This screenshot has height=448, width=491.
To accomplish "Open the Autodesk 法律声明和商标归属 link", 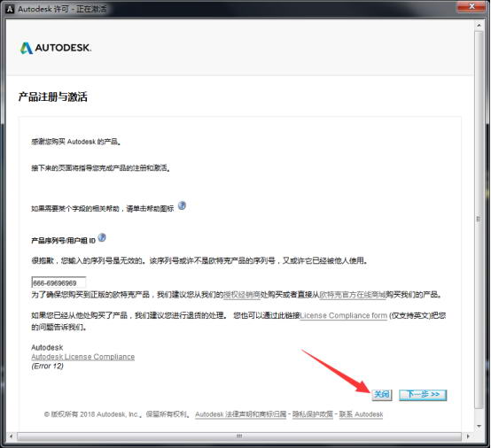I will coord(241,414).
